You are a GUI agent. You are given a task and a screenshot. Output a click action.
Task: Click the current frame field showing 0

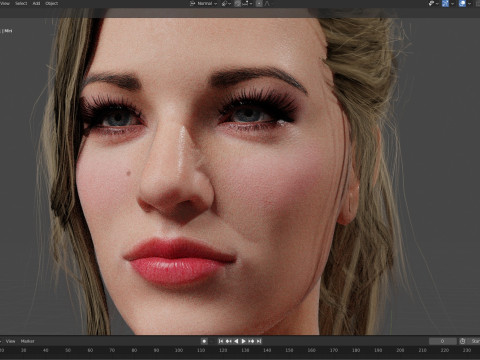click(443, 341)
